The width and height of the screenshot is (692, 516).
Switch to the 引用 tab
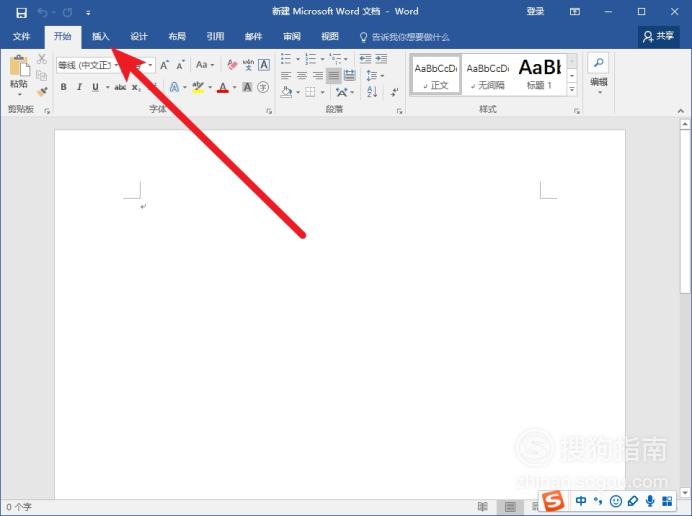(215, 37)
